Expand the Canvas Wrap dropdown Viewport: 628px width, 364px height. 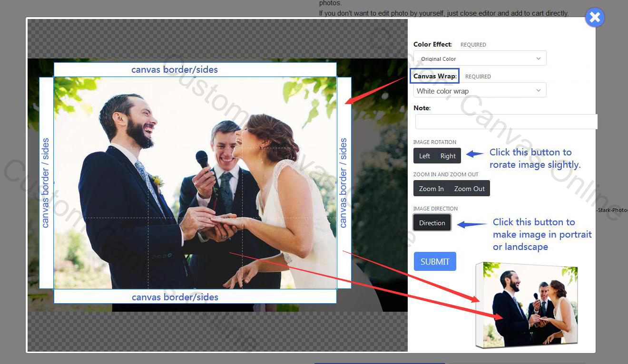(480, 90)
